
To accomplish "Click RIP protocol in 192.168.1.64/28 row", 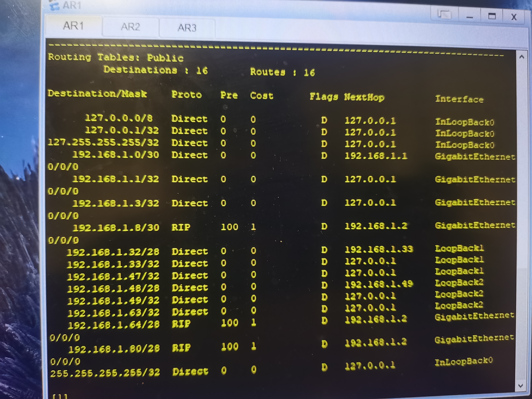I will point(181,324).
